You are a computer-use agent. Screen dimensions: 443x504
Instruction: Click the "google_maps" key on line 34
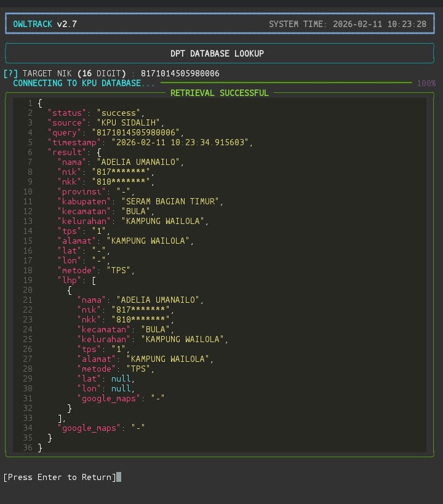pyautogui.click(x=89, y=428)
